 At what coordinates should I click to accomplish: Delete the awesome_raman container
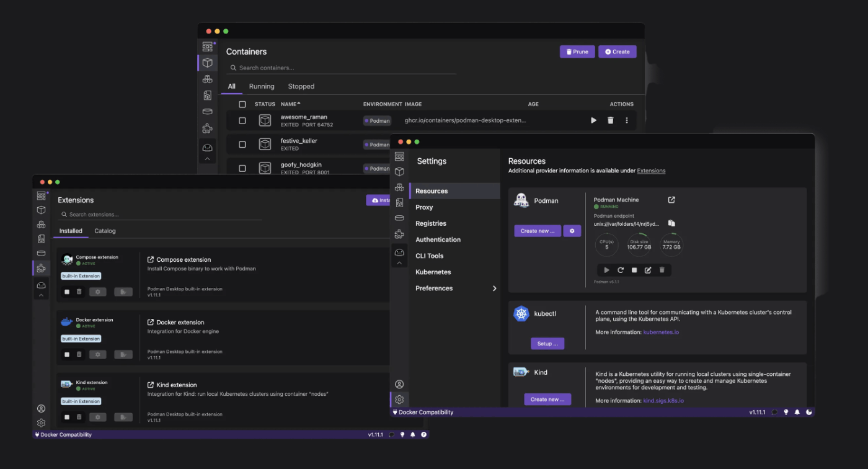pos(610,120)
